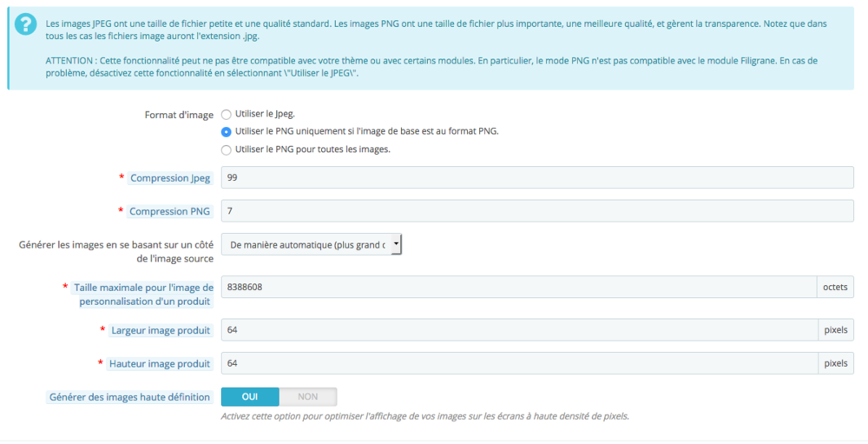
Task: Click the 'Compression PNG' label
Action: pyautogui.click(x=169, y=211)
